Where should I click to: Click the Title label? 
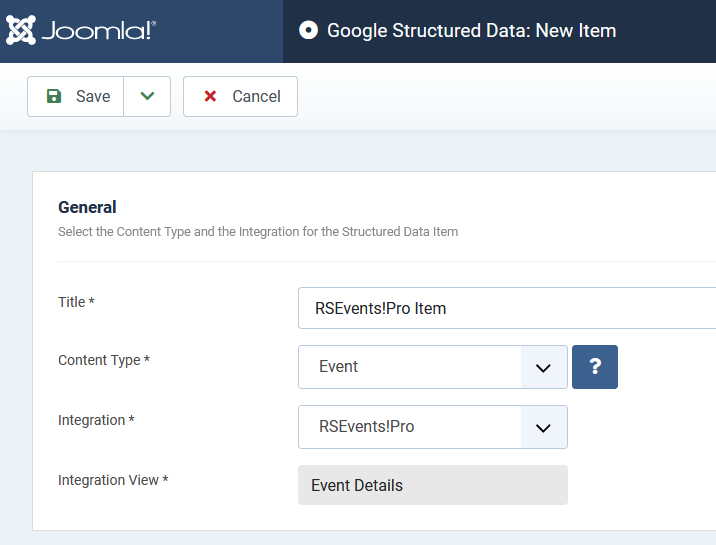tap(76, 302)
